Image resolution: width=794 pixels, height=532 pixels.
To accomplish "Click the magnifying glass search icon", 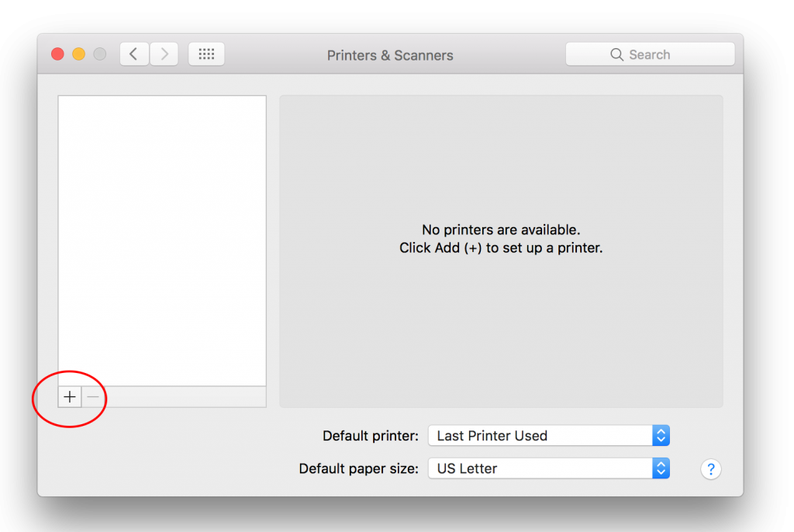I will point(616,54).
